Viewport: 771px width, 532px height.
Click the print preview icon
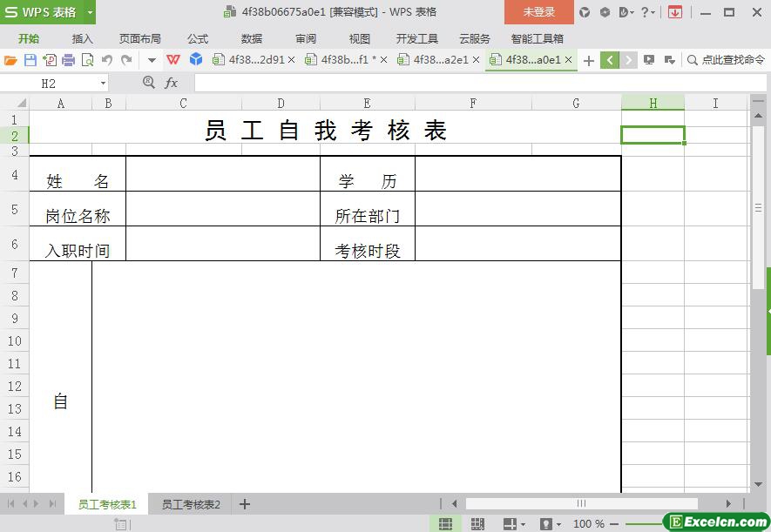(x=87, y=60)
